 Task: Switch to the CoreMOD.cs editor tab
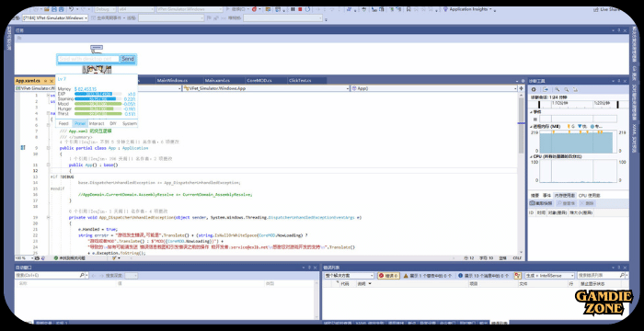259,81
